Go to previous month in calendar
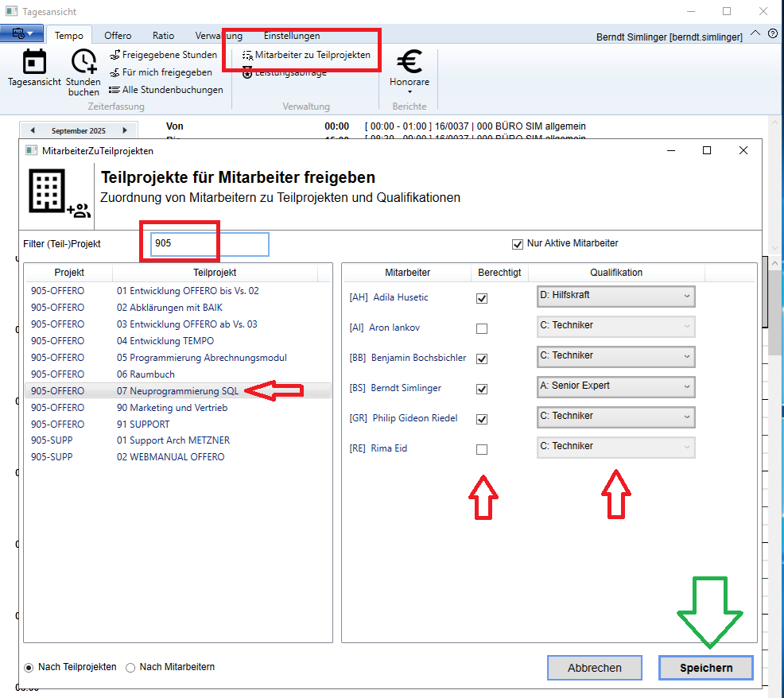Screen dimensions: 784x698 33,130
